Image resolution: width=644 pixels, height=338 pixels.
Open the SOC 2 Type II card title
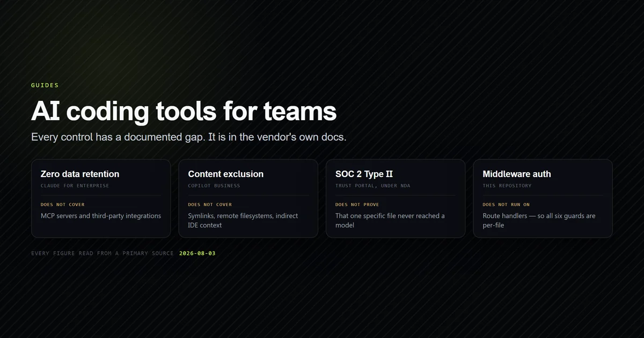point(364,174)
